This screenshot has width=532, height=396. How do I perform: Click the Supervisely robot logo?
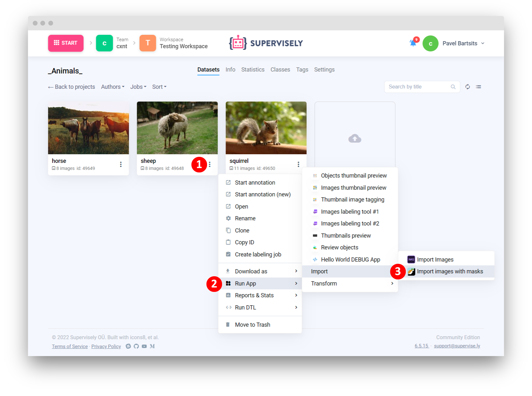(x=238, y=42)
